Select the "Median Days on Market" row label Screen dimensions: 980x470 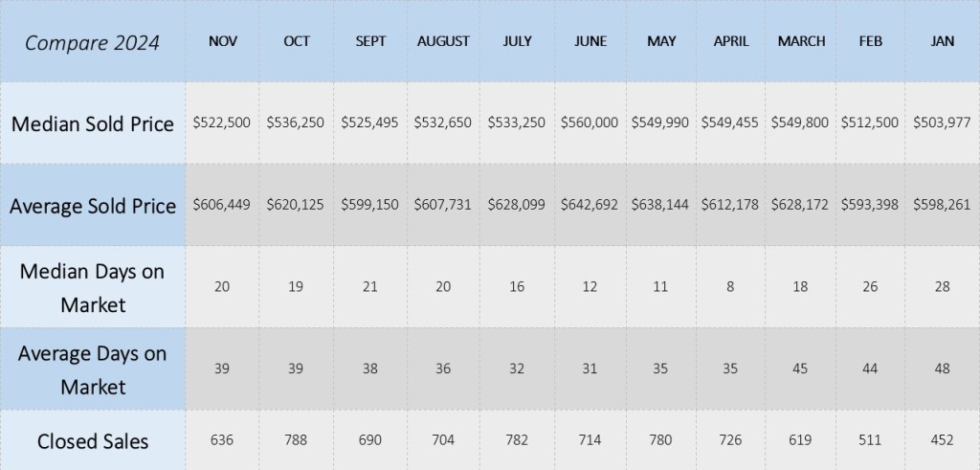click(x=92, y=287)
